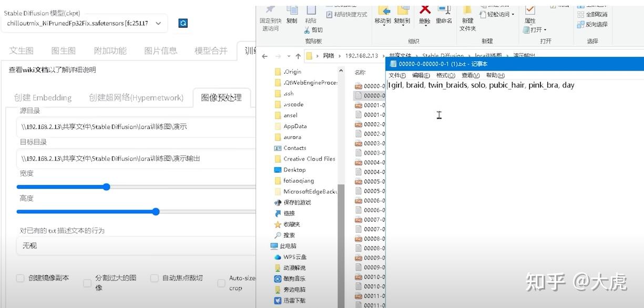Enable the 自动焦点裁切 checkbox
644x308 pixels.
pyautogui.click(x=154, y=278)
